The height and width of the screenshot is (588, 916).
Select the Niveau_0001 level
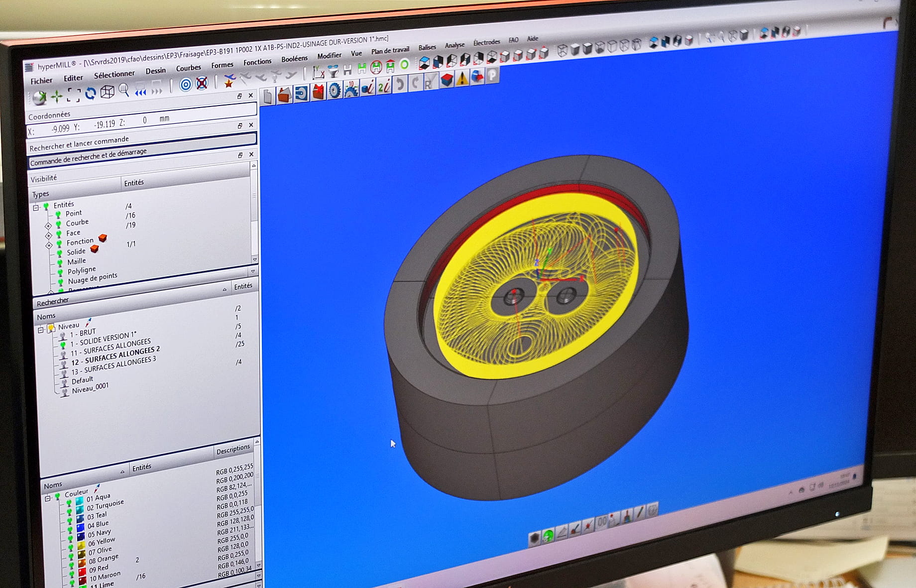(90, 388)
